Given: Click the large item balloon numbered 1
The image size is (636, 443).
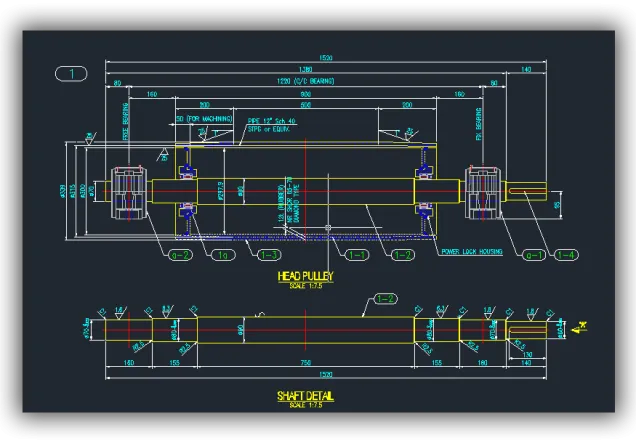Looking at the screenshot, I should click(x=71, y=74).
